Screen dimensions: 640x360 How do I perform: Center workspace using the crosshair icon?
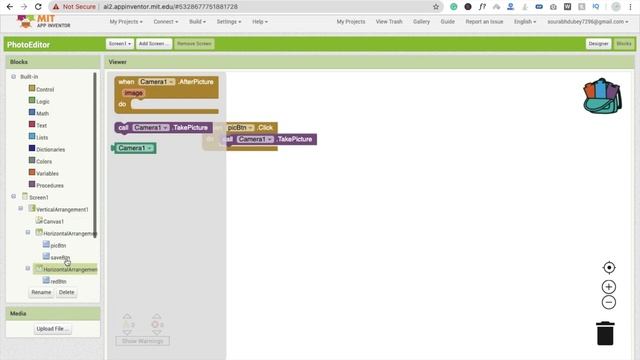click(609, 268)
